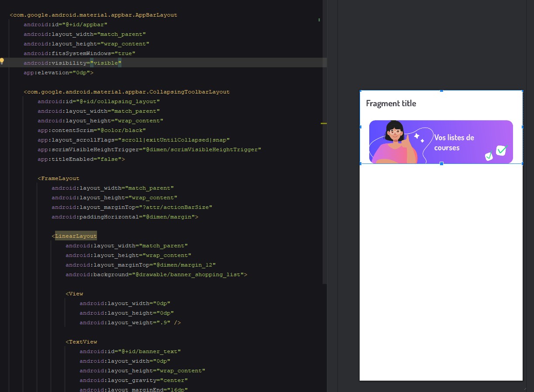Click the "Fragment title" text in the preview

[391, 104]
